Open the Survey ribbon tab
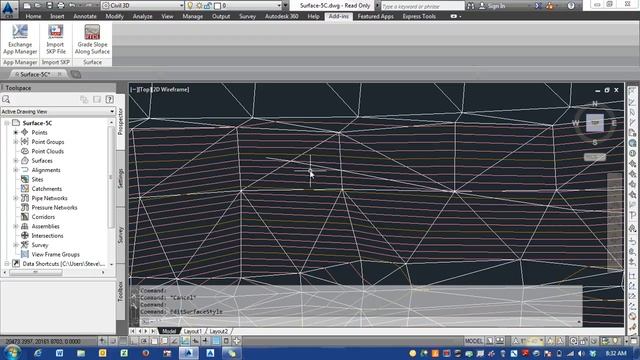Image resolution: width=640 pixels, height=360 pixels. tap(247, 16)
